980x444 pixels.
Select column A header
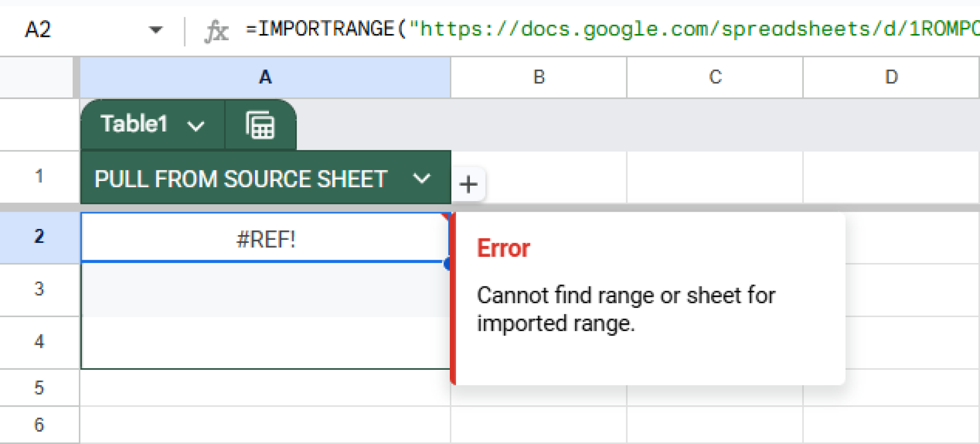click(x=265, y=77)
